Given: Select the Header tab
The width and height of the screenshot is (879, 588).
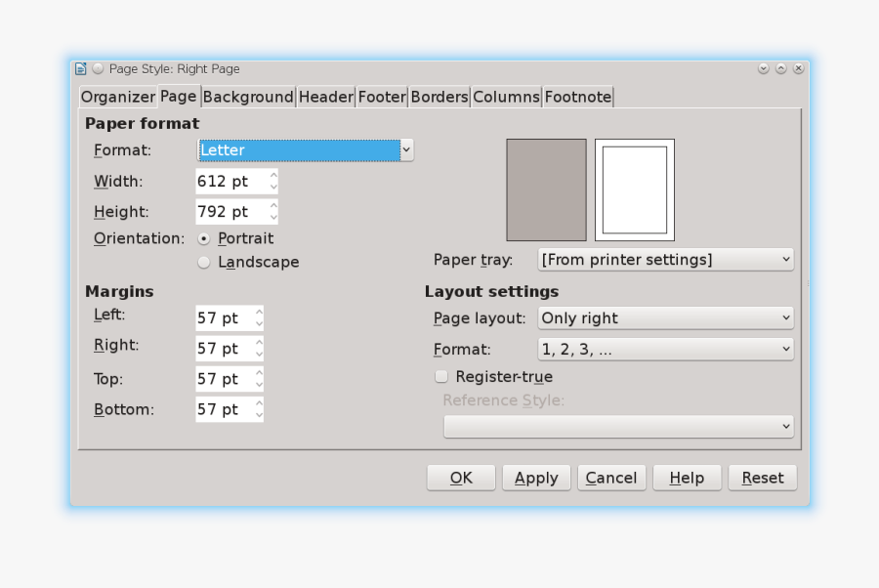Looking at the screenshot, I should pos(325,97).
